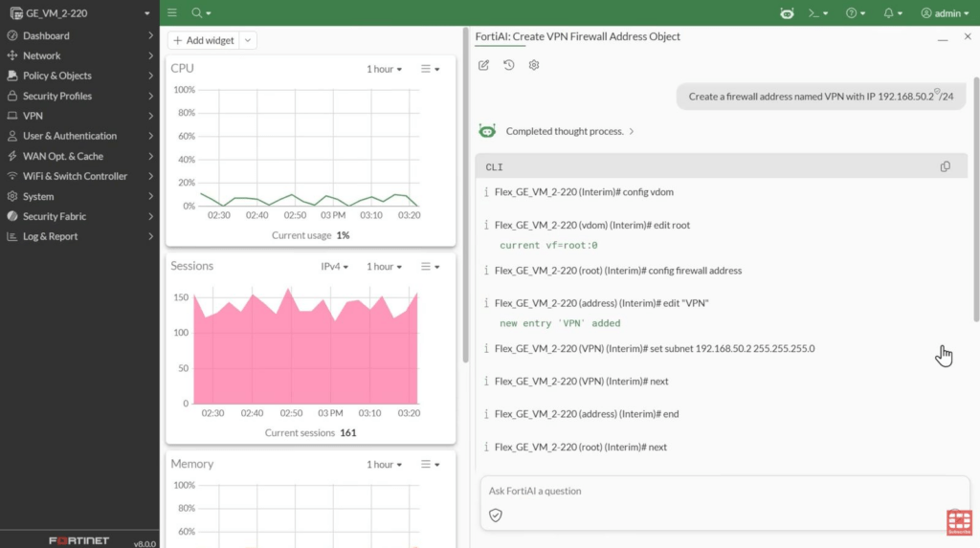Click the notifications bell icon
The image size is (980, 548).
[892, 13]
